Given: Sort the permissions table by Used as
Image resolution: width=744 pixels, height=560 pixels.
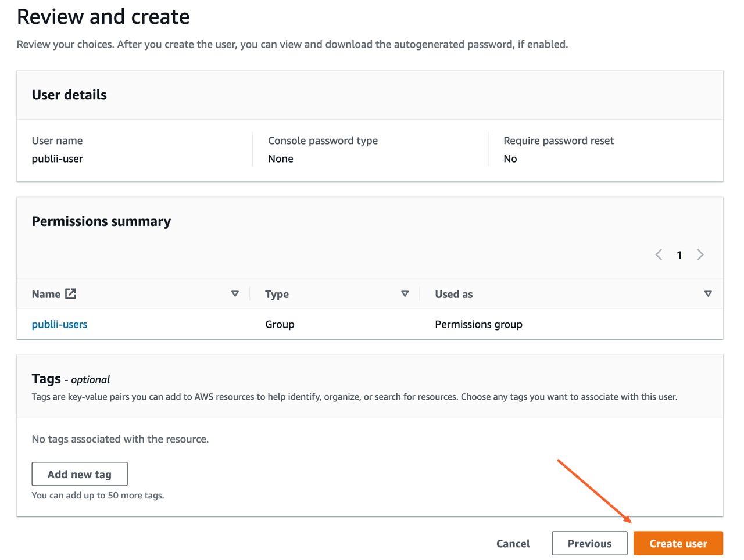Looking at the screenshot, I should 454,294.
